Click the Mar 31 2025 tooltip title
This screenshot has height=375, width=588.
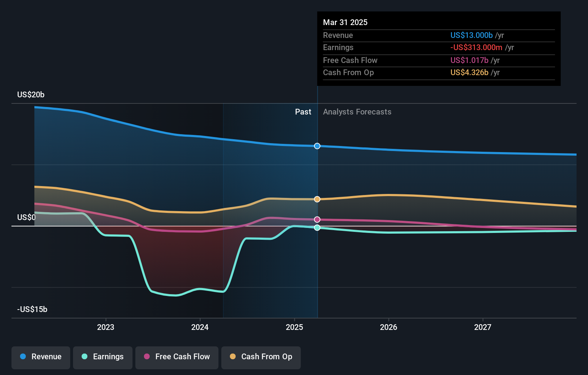[x=345, y=22]
